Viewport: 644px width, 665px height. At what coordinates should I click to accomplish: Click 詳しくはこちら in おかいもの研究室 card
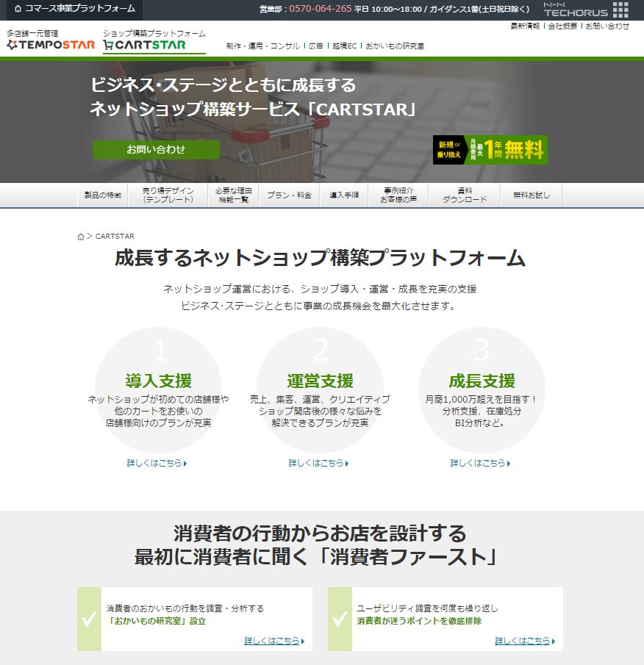[x=274, y=641]
